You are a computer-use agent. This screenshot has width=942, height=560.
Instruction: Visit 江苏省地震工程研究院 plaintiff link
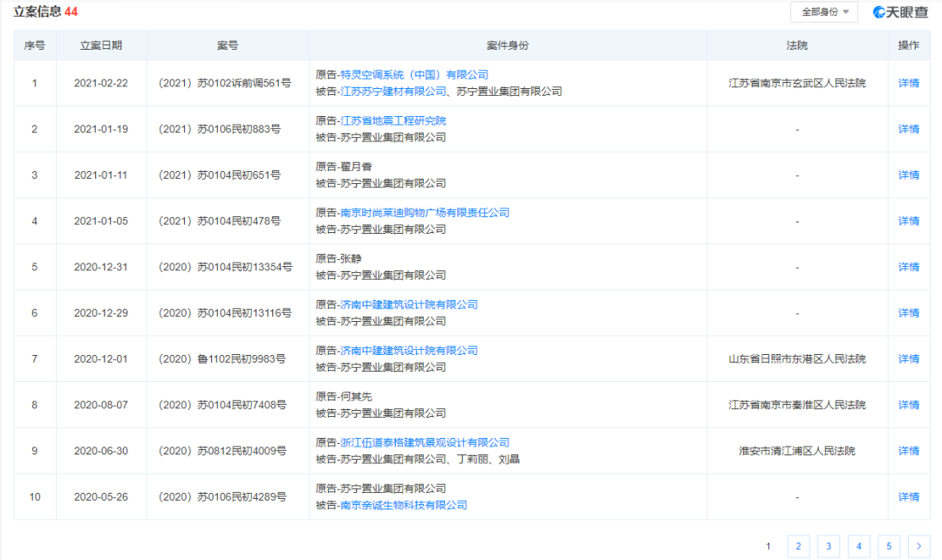click(392, 120)
